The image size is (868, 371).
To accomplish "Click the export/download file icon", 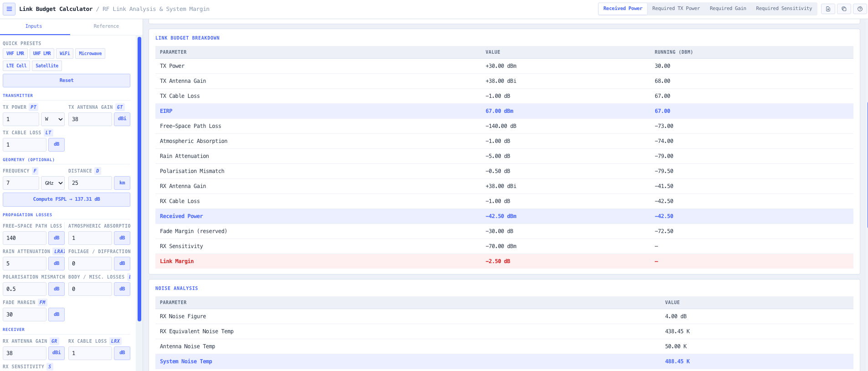I will click(828, 9).
